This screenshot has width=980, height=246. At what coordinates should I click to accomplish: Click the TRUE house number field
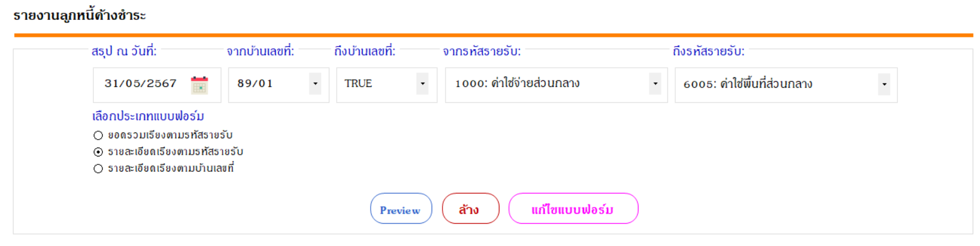(x=386, y=85)
